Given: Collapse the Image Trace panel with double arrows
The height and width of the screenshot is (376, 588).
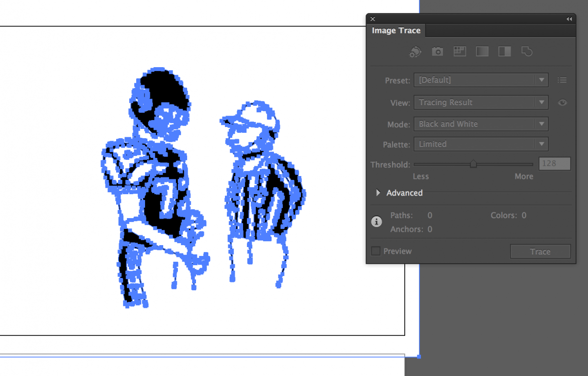Looking at the screenshot, I should tap(569, 18).
